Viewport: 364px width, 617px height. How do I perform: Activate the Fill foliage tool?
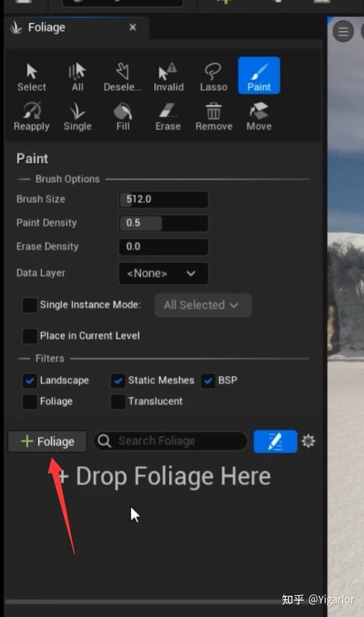(123, 117)
